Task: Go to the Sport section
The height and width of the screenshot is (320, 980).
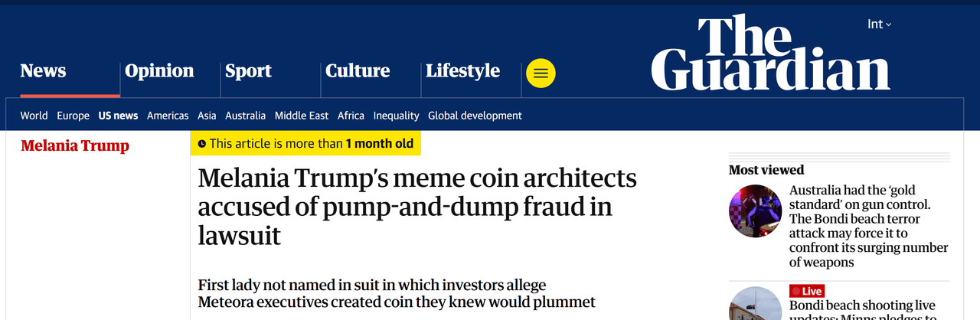Action: click(x=248, y=71)
